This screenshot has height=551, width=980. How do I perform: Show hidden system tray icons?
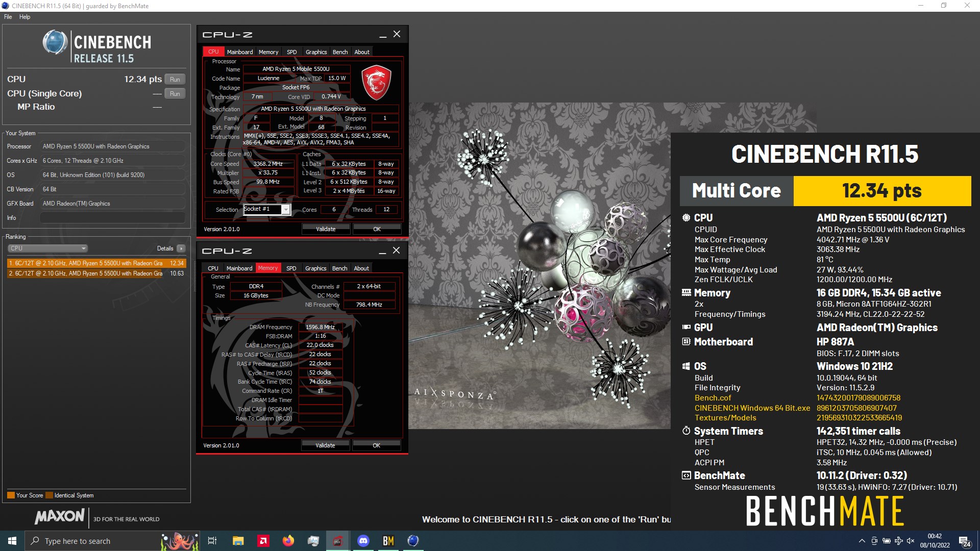pyautogui.click(x=862, y=541)
